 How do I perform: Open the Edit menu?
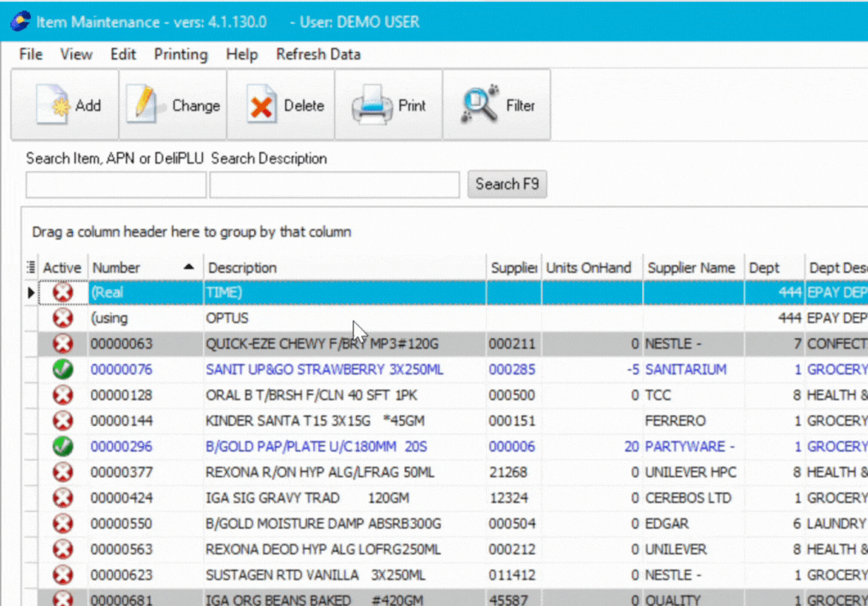123,54
